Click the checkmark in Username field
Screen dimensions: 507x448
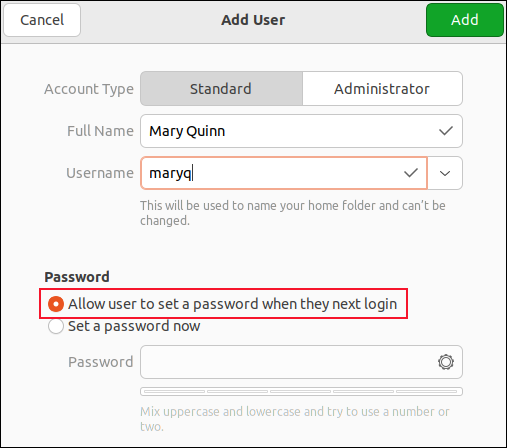point(411,173)
